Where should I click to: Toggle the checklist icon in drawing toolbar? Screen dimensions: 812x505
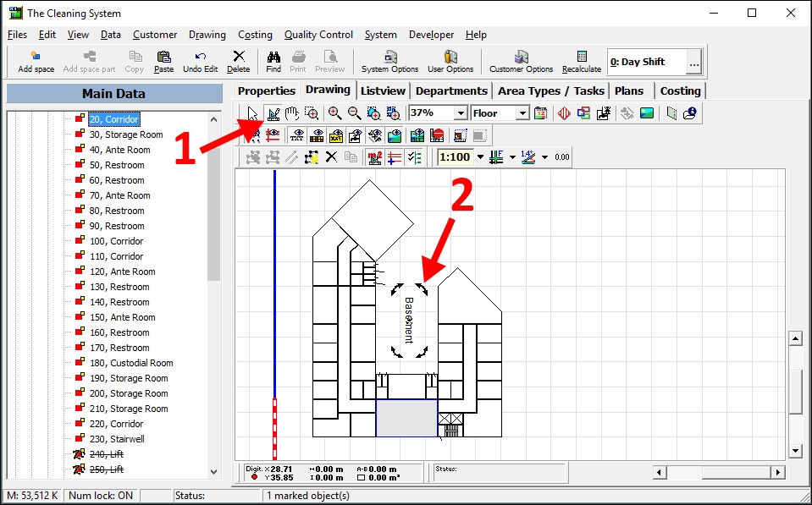(414, 157)
